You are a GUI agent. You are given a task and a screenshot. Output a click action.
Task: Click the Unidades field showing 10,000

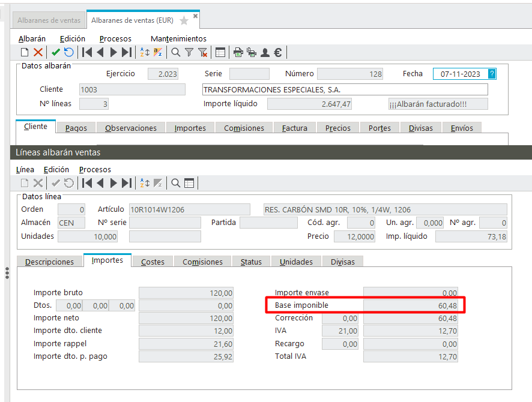coord(88,236)
